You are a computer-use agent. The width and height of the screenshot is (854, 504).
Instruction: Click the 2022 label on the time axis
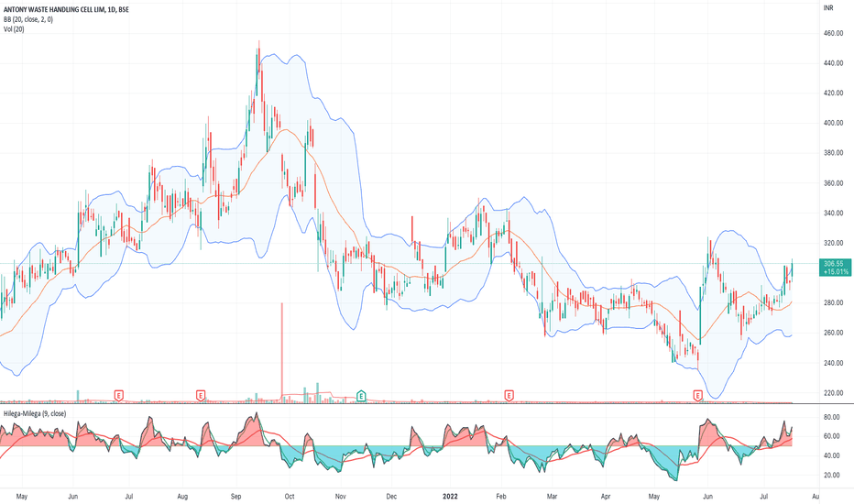[450, 497]
